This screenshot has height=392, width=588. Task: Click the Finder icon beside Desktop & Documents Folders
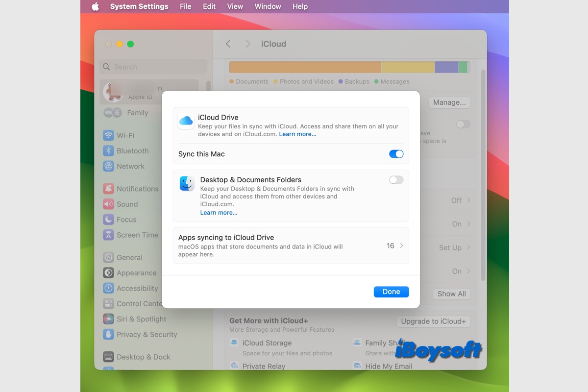point(187,183)
